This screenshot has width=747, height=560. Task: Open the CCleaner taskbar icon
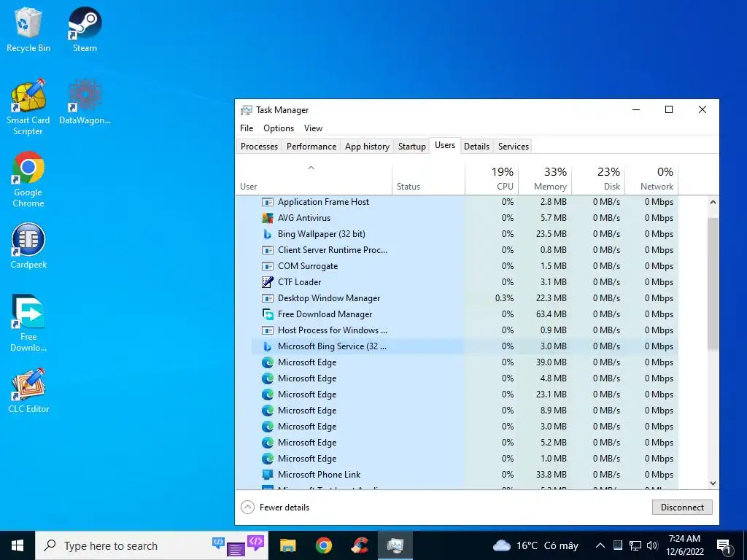click(x=360, y=545)
